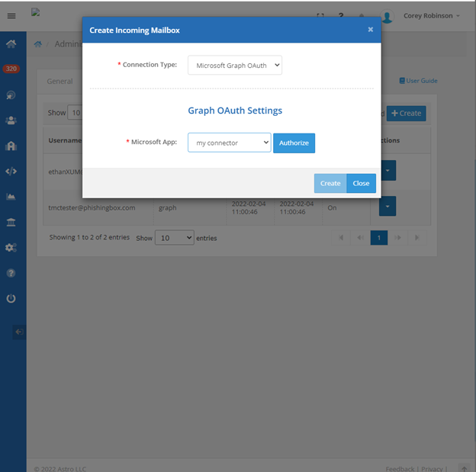Click the power logout sidebar icon

click(x=11, y=298)
